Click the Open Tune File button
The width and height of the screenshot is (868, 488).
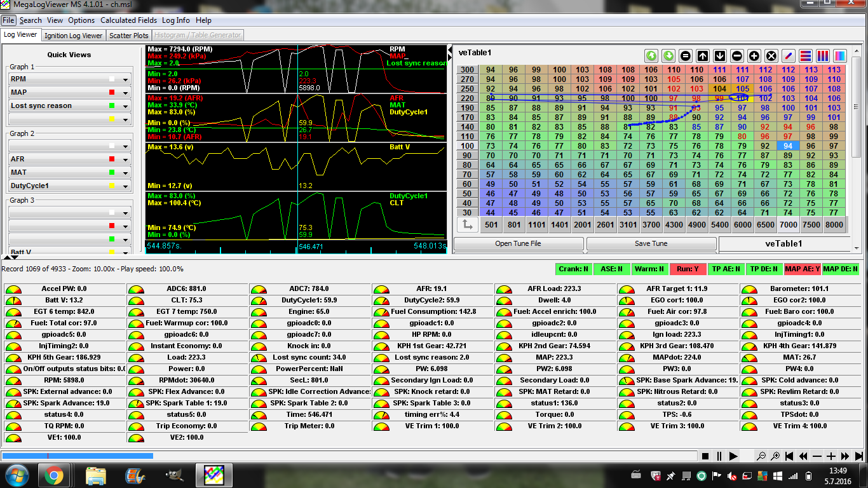(519, 243)
